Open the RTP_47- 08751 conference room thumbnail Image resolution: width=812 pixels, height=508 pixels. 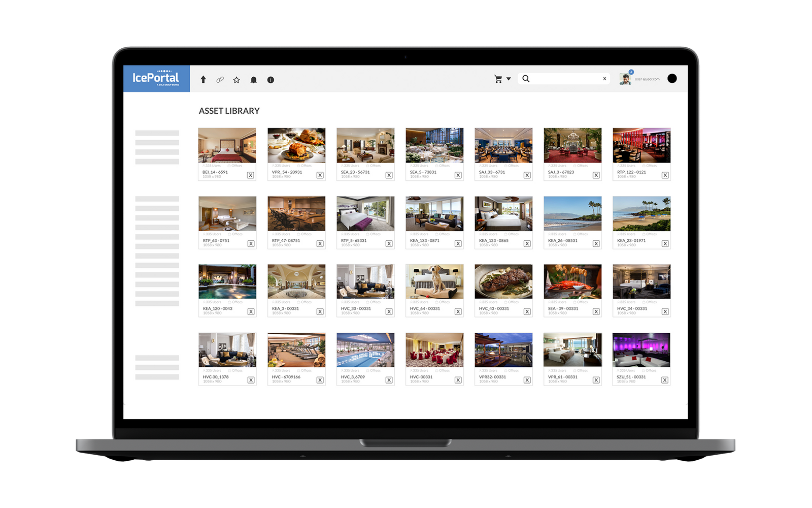coord(296,214)
